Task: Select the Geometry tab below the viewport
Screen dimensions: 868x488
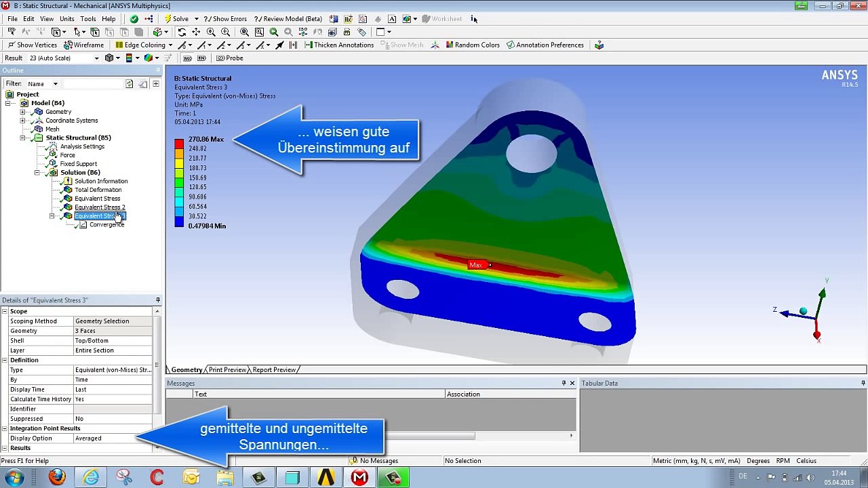Action: [186, 369]
